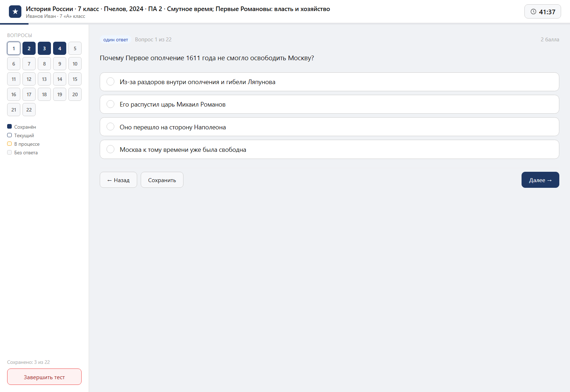The width and height of the screenshot is (570, 392).
Task: Select answer 'Его распустил царь Михаил Романов'
Action: [329, 104]
